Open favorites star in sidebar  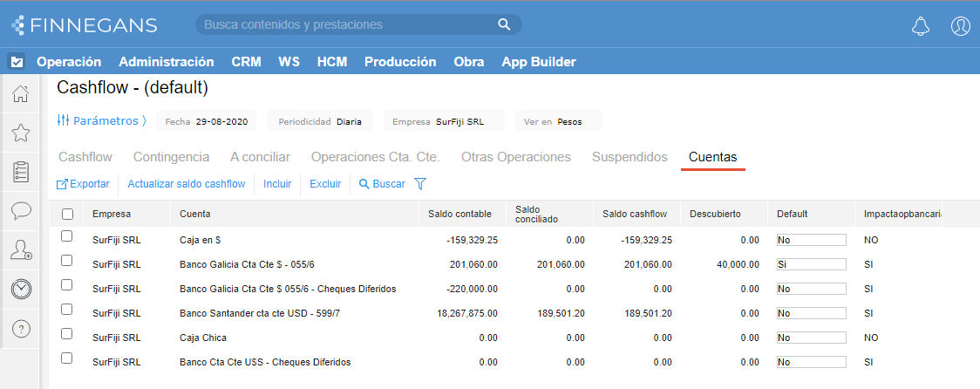pos(21,133)
